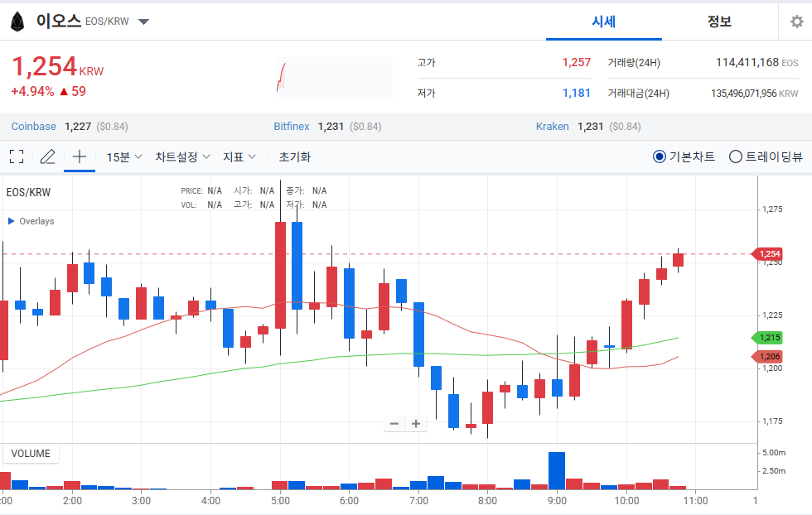Click the mini price sparkline thumbnail

(335, 78)
